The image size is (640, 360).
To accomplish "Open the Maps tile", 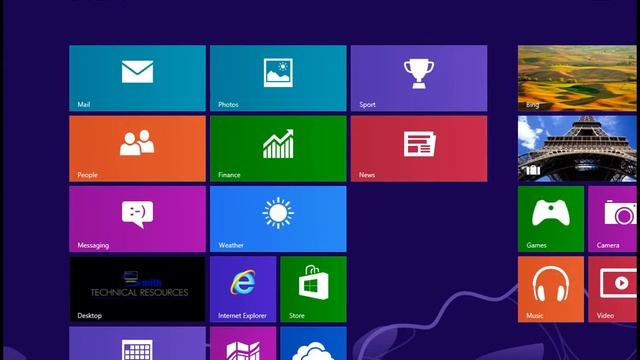I will click(243, 343).
